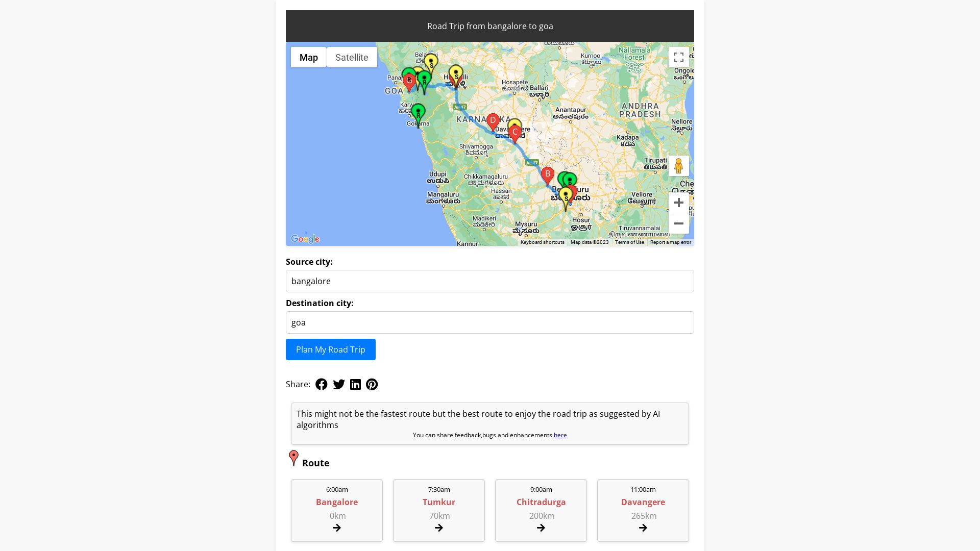Share the road trip on LinkedIn

click(x=355, y=384)
